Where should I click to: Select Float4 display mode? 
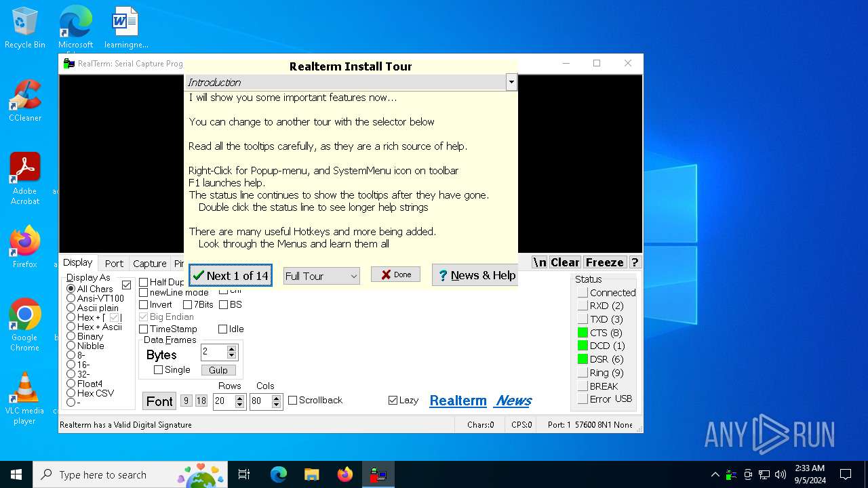pos(71,384)
